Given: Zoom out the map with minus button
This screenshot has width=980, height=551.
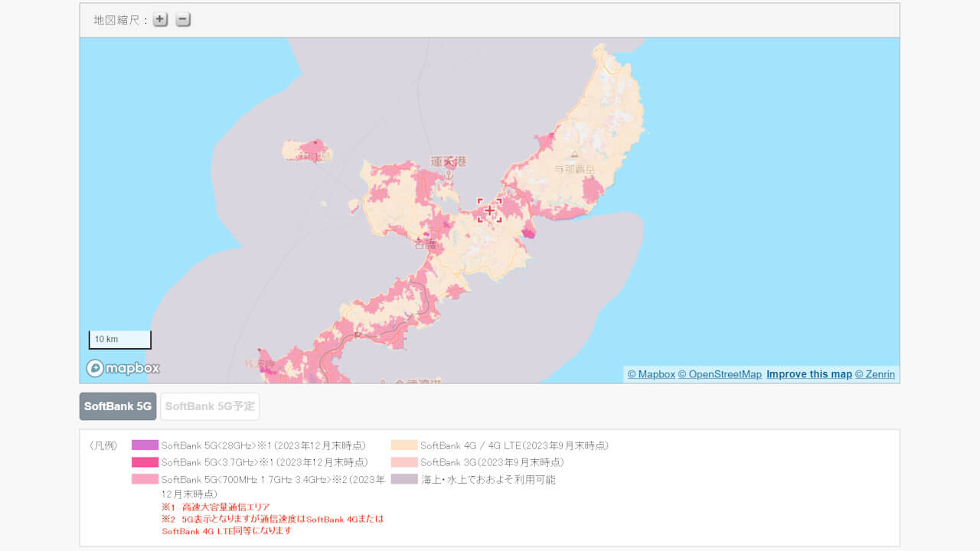Looking at the screenshot, I should pos(183,20).
